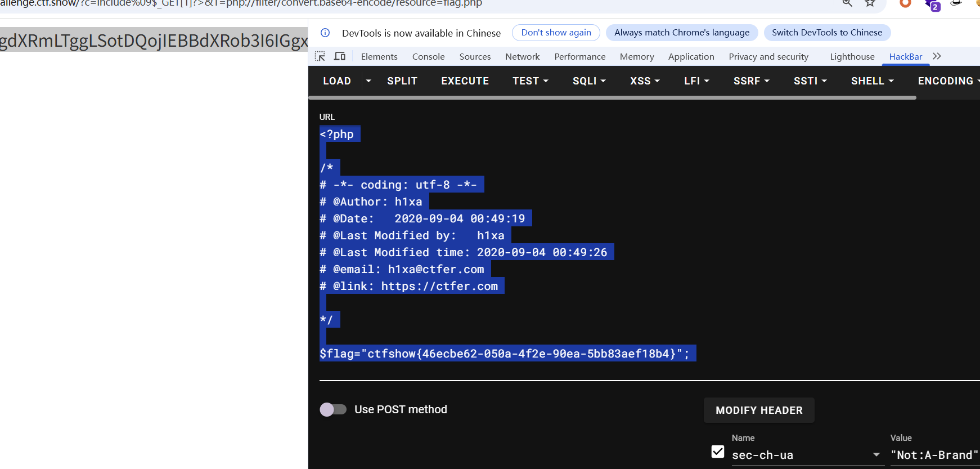Screen dimensions: 980x469
Task: Click the bookmark star icon
Action: (x=870, y=3)
